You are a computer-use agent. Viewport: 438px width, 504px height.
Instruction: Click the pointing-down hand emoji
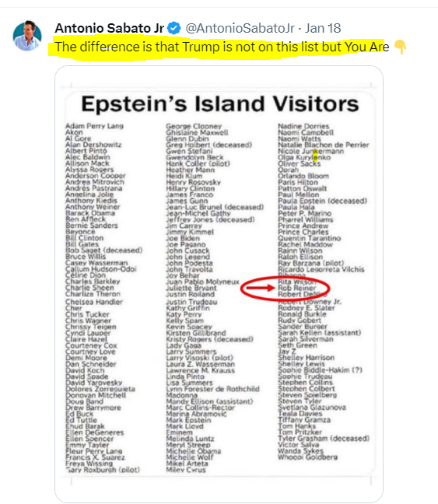[x=400, y=47]
